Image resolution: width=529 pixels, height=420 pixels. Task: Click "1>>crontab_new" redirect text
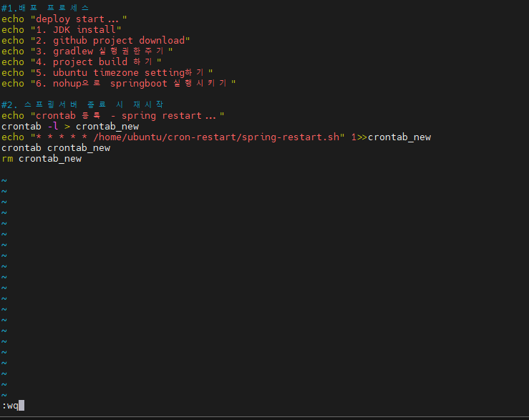pos(391,137)
